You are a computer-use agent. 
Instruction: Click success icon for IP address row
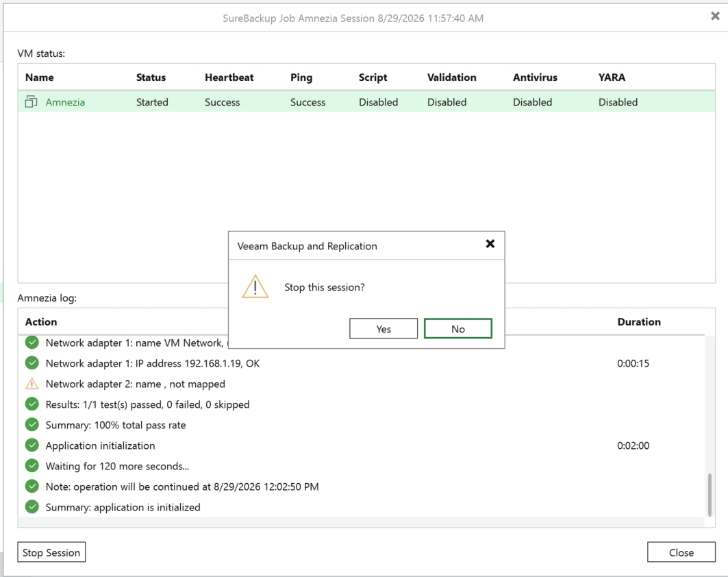pos(32,363)
